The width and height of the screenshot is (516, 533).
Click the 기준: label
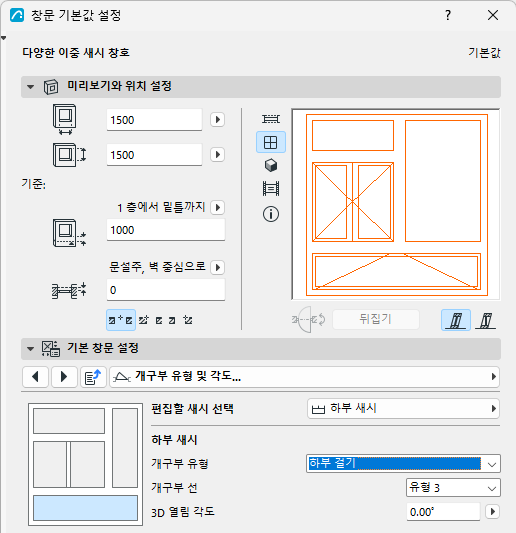pyautogui.click(x=33, y=184)
